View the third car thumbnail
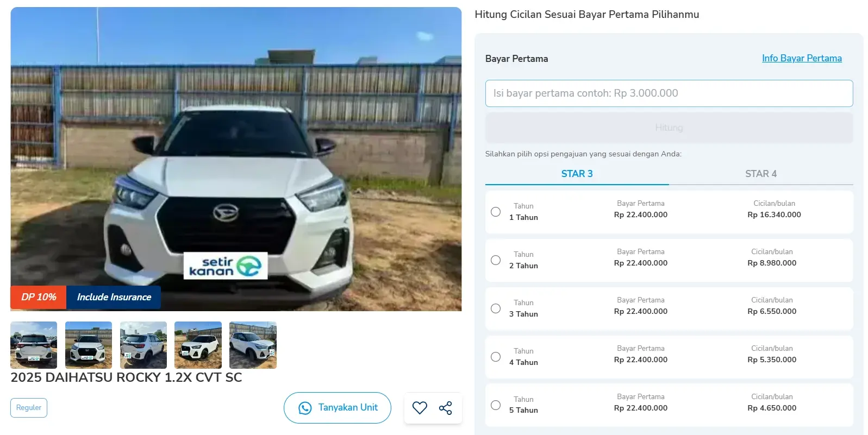 pyautogui.click(x=143, y=345)
